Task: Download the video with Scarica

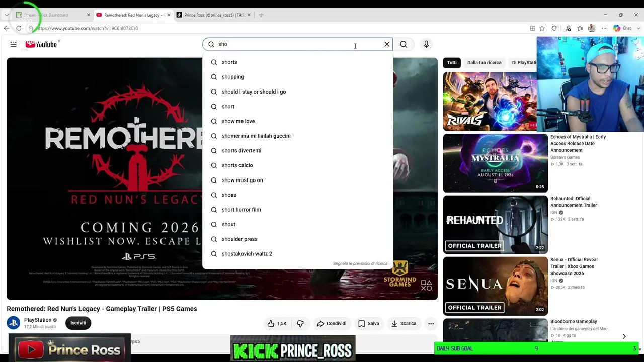Action: pyautogui.click(x=404, y=324)
